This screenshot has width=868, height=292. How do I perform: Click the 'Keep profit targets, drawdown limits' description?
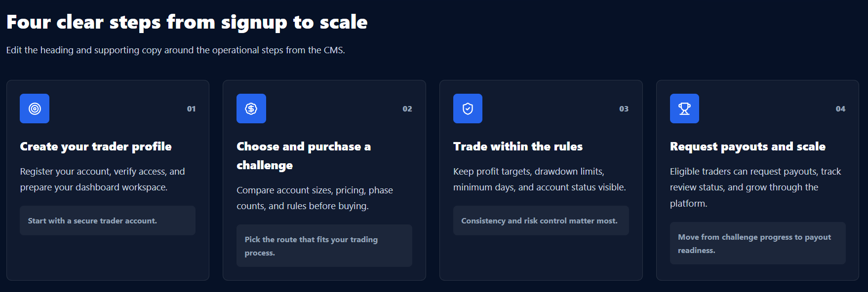(540, 180)
